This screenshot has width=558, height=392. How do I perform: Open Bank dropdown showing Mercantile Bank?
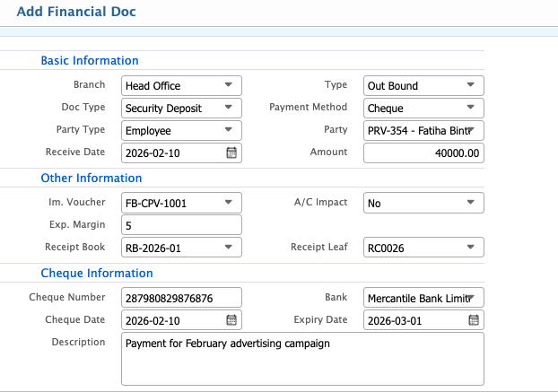coord(423,298)
